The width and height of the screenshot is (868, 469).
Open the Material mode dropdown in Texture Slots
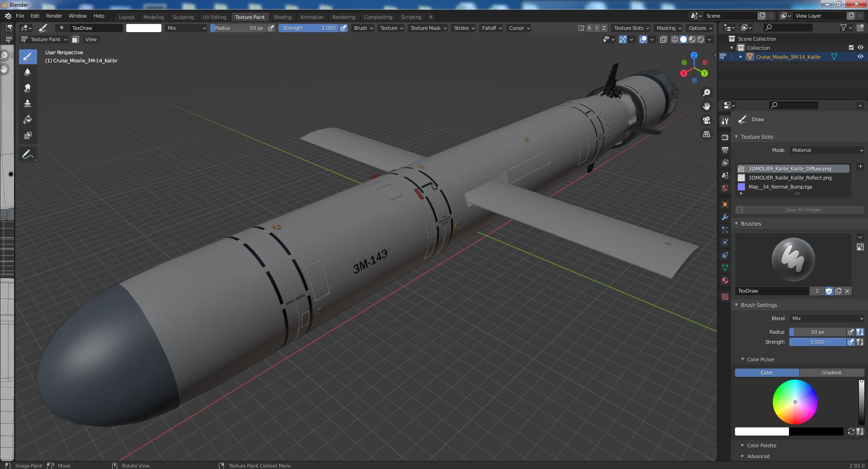827,150
